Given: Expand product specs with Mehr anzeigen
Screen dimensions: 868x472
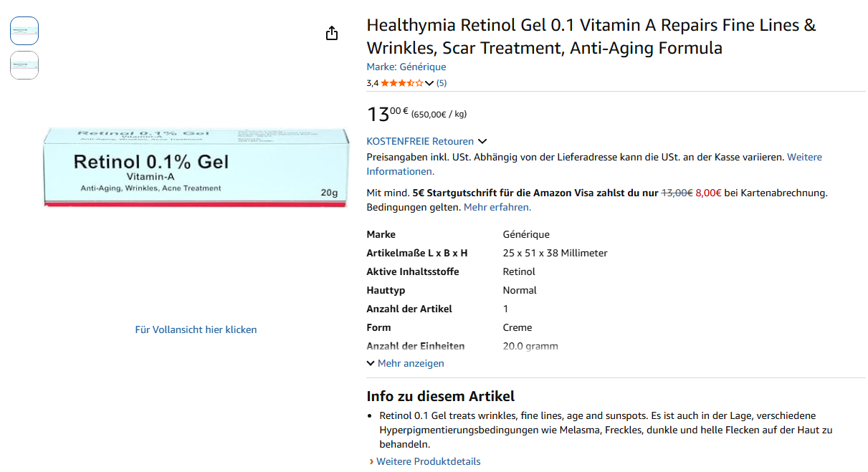Looking at the screenshot, I should pos(406,363).
